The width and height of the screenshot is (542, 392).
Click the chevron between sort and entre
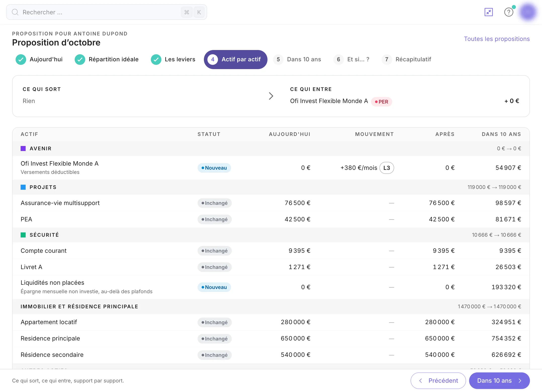[x=271, y=96]
